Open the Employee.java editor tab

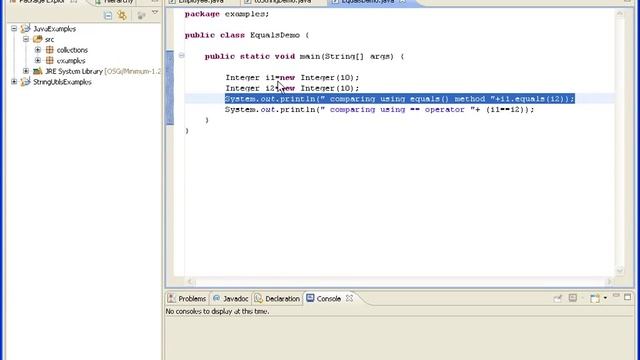201,2
